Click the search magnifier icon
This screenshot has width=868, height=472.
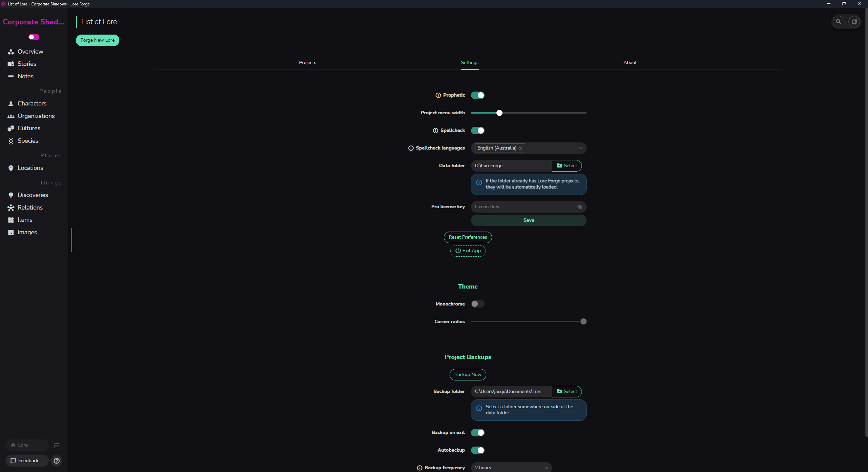click(838, 22)
